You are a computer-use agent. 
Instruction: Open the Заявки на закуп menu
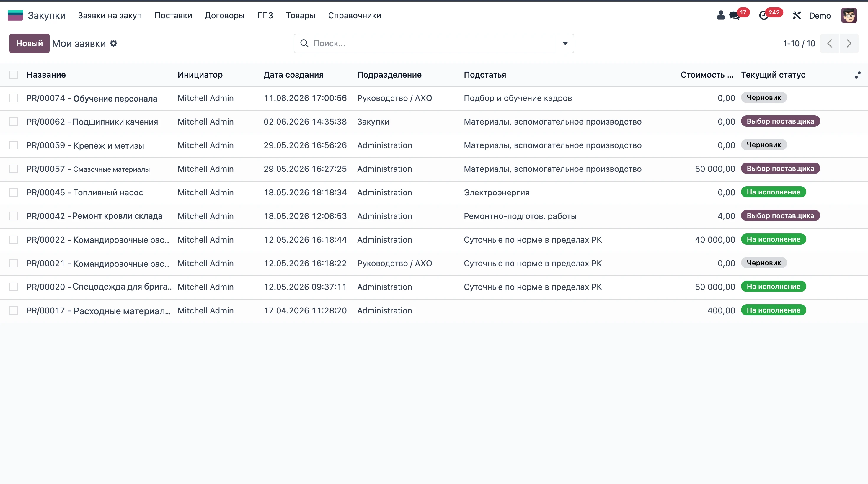tap(110, 15)
